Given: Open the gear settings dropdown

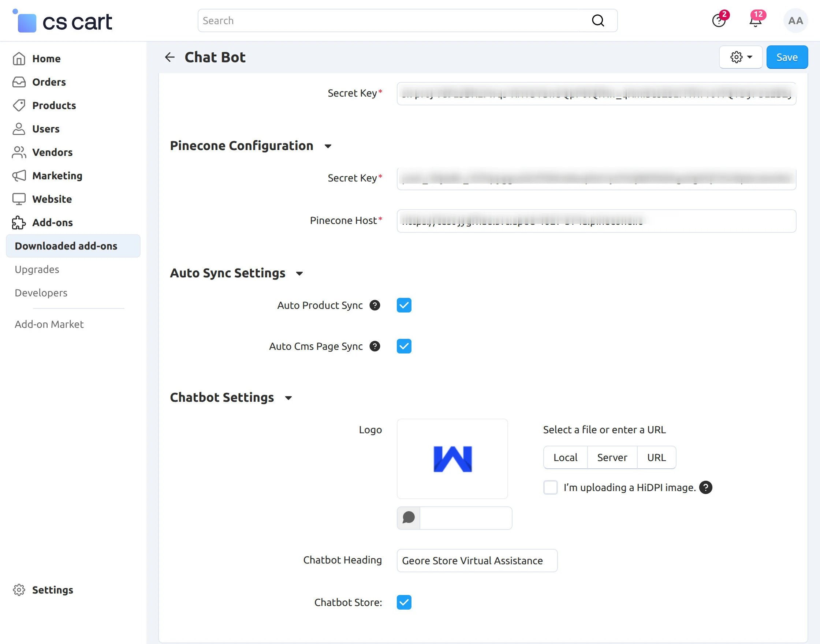Looking at the screenshot, I should tap(741, 57).
